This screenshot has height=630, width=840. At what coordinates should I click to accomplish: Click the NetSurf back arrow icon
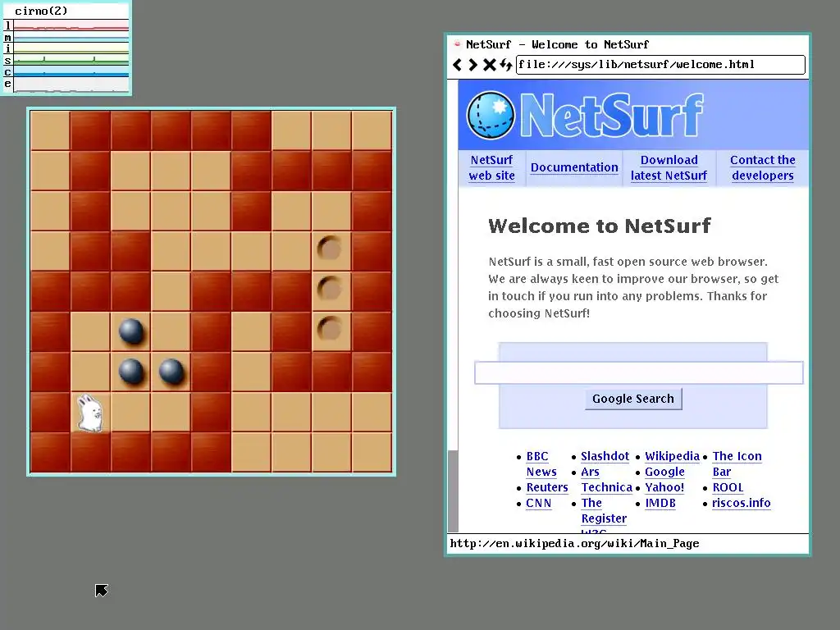click(457, 65)
